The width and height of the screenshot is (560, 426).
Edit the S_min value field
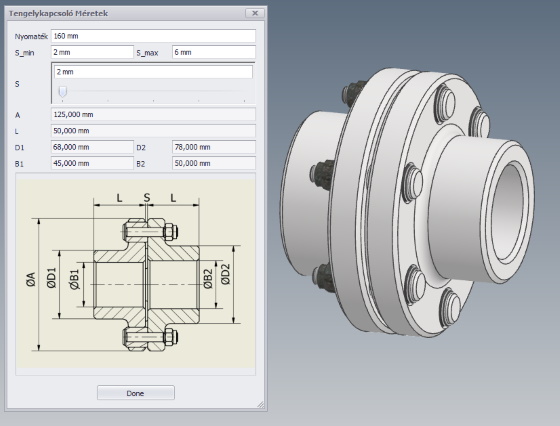click(92, 52)
